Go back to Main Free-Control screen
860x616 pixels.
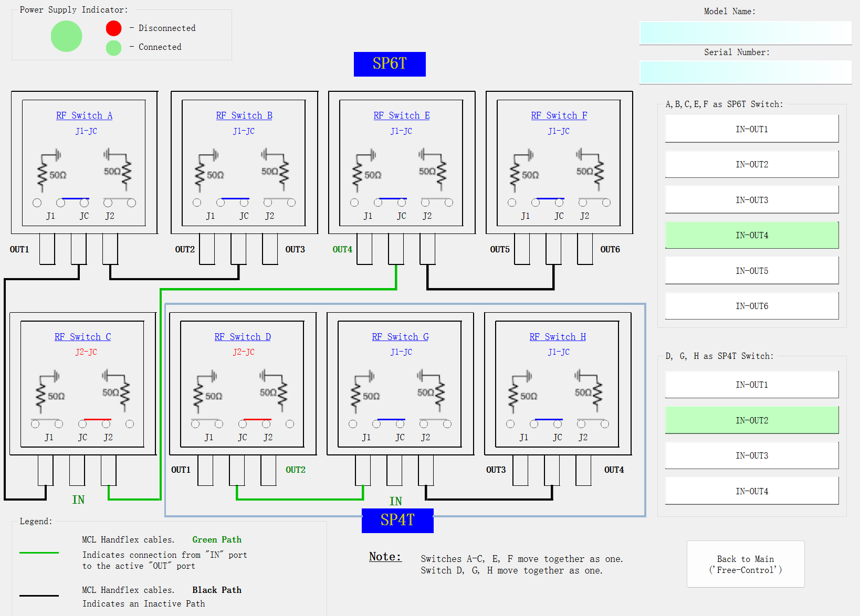[x=746, y=564]
